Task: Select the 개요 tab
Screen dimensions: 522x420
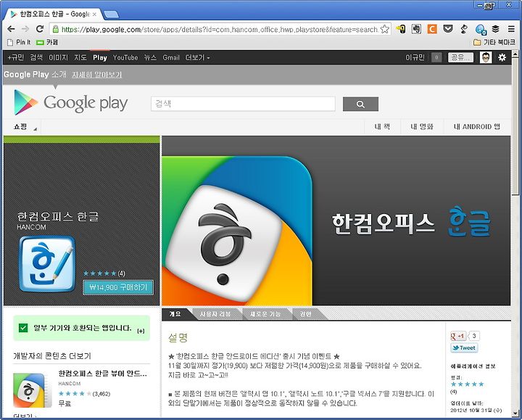Action: (x=175, y=314)
